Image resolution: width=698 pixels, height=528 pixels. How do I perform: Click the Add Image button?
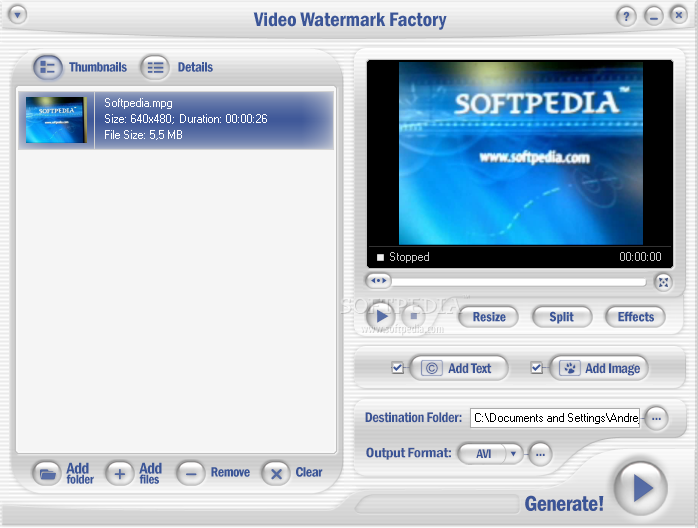coord(599,368)
